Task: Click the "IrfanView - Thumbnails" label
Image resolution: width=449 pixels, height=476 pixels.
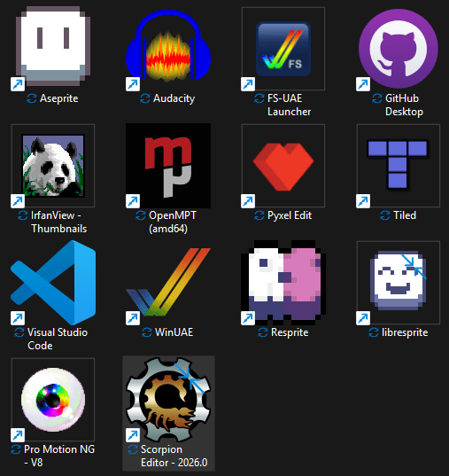Action: click(x=58, y=222)
